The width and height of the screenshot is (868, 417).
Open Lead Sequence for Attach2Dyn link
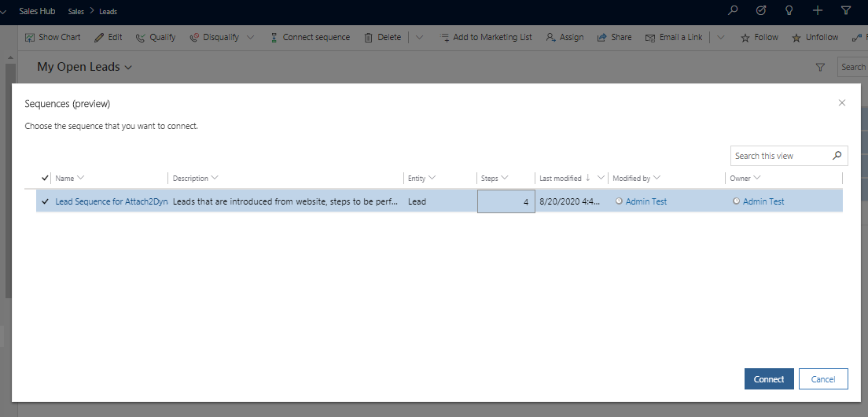[x=111, y=201]
